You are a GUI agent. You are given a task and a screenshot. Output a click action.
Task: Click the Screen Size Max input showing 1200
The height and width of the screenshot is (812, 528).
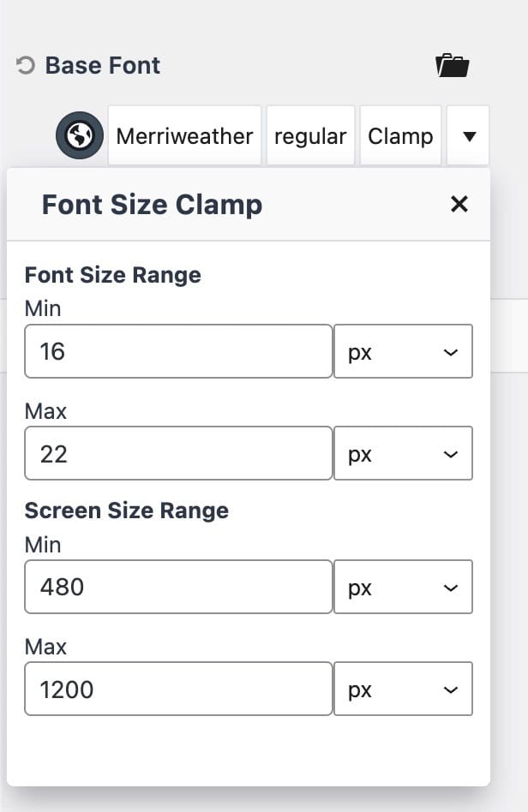[178, 689]
